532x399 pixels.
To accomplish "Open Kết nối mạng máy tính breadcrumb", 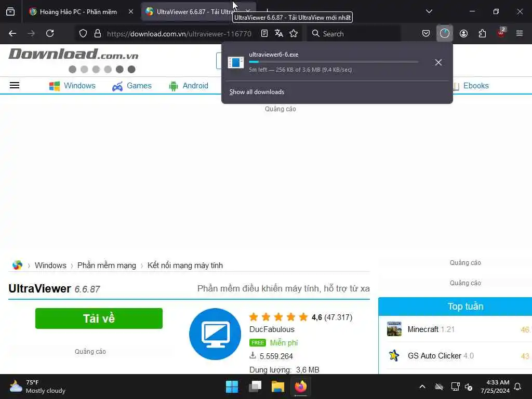I will point(185,265).
